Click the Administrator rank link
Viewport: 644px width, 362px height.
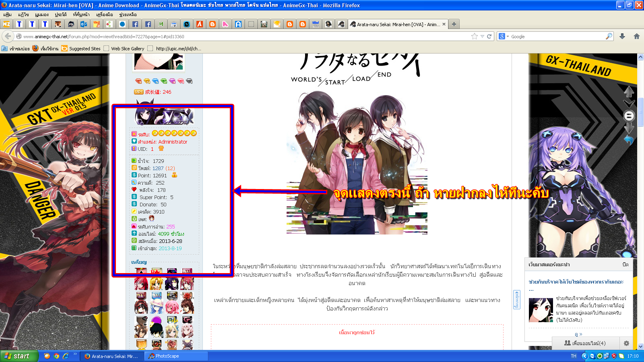coord(173,142)
